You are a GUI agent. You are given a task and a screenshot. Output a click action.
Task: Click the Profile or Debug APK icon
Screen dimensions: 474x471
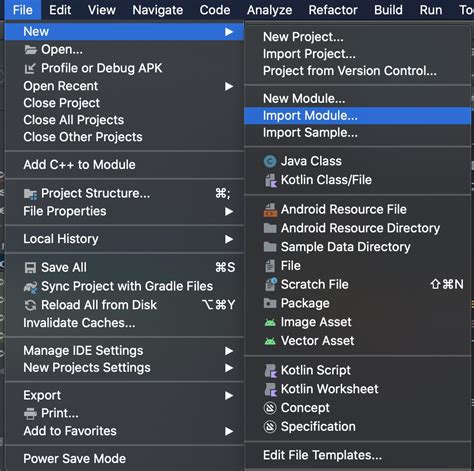coord(30,69)
